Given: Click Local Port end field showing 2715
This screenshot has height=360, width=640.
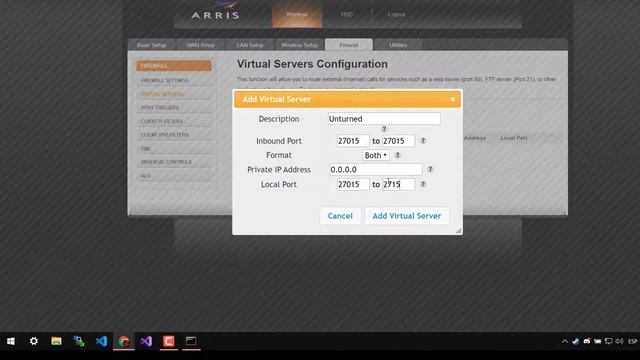Looking at the screenshot, I should 398,184.
